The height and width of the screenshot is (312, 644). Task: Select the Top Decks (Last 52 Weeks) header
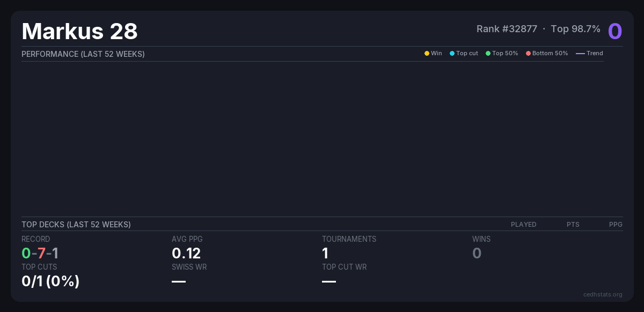click(x=76, y=225)
